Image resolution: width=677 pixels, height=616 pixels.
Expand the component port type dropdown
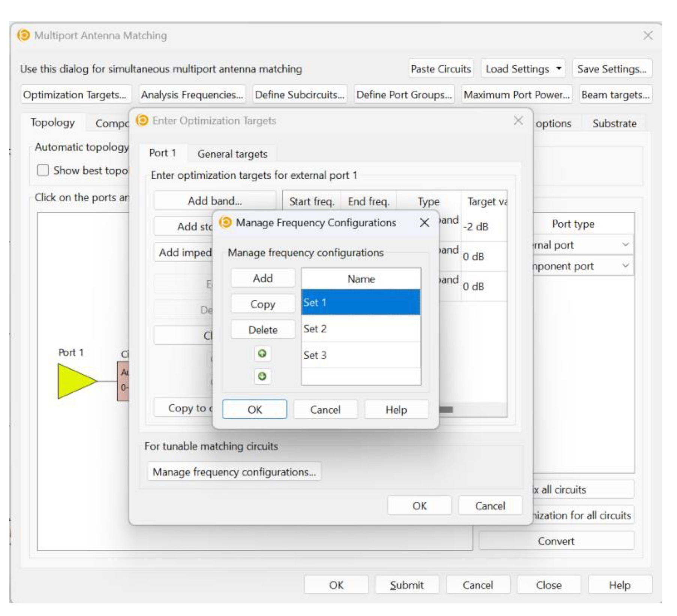pos(625,266)
